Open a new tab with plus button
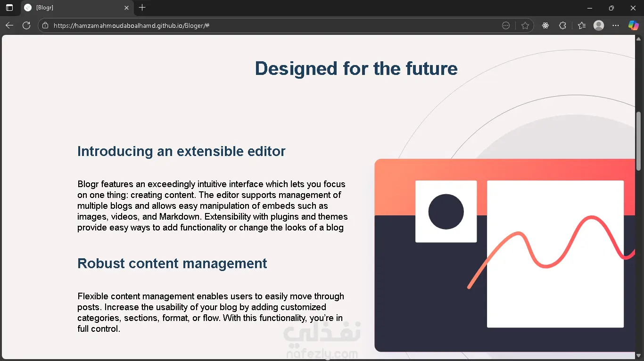This screenshot has width=644, height=361. pos(142,8)
